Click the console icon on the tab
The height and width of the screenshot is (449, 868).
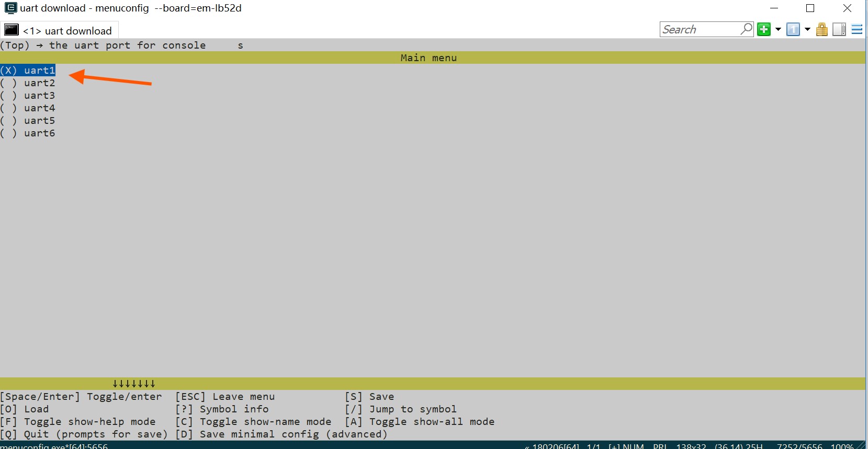click(x=12, y=30)
